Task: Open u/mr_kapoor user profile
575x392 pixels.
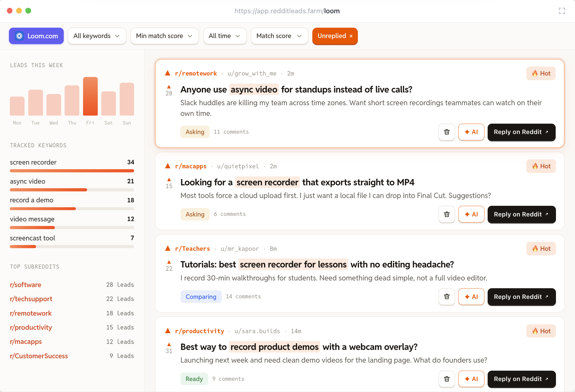Action: 240,249
